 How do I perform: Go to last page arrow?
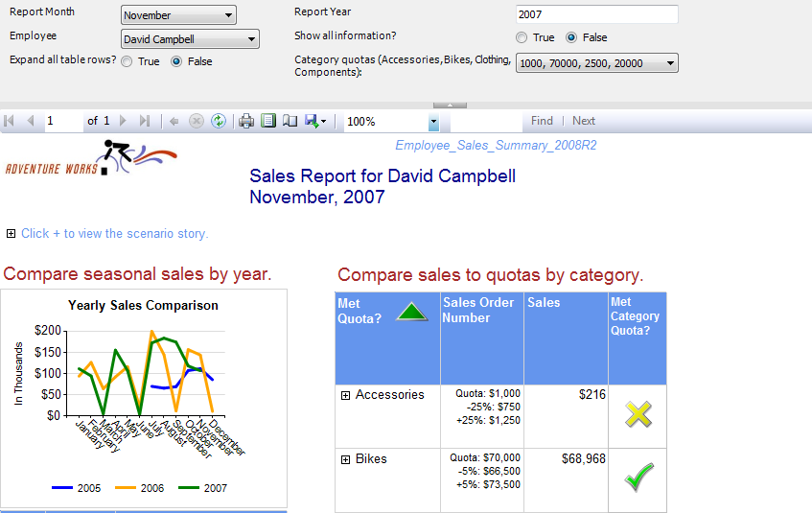(x=145, y=121)
